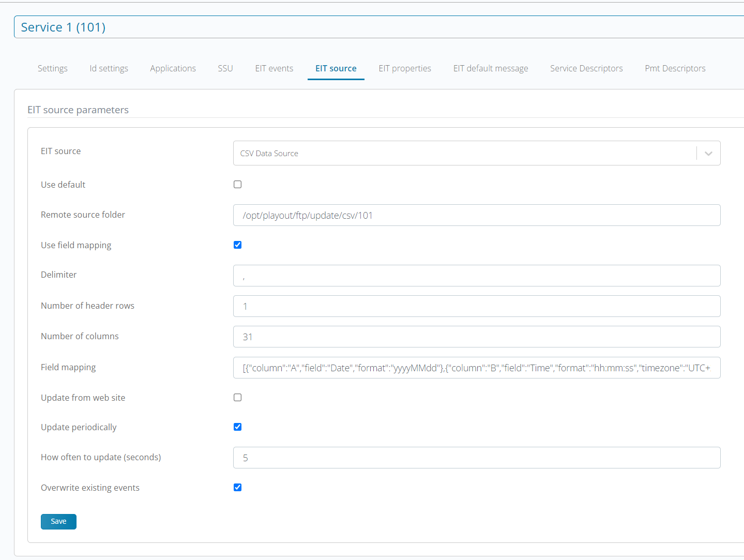Select the How often to update field
The width and height of the screenshot is (744, 560).
pyautogui.click(x=476, y=458)
